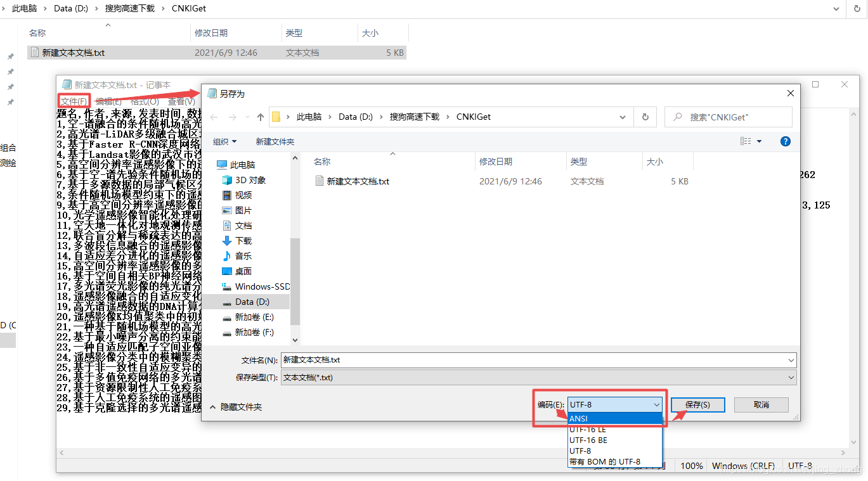
Task: Choose UTF-8 in the encoding list
Action: point(615,451)
